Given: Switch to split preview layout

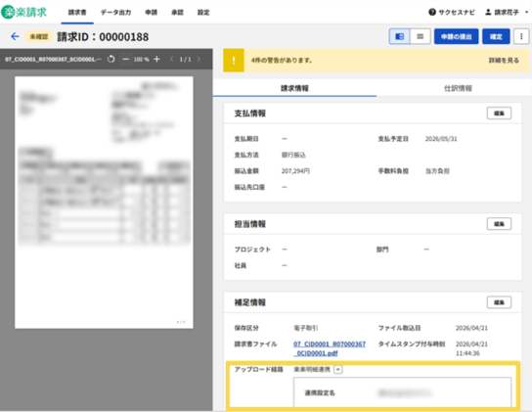Looking at the screenshot, I should (399, 36).
